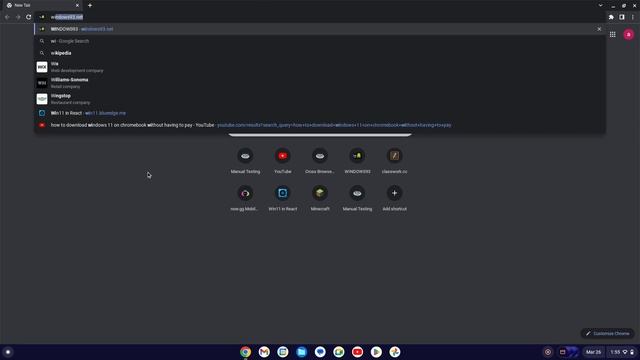Screen dimensions: 640x360
Task: Open Google Play Store from the shelf
Action: coord(376,352)
